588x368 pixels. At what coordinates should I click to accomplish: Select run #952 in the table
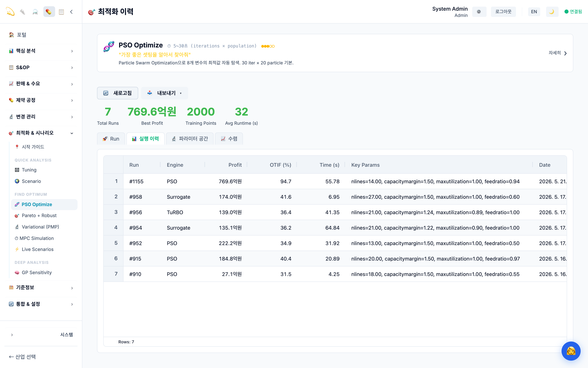coord(136,243)
